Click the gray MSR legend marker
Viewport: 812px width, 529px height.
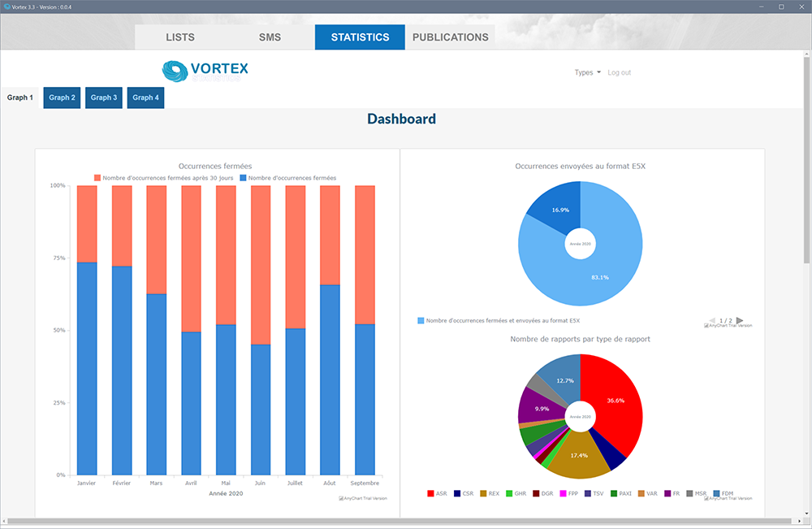689,493
